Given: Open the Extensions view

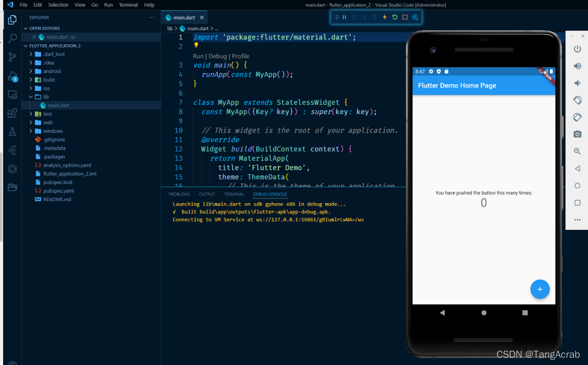Looking at the screenshot, I should click(x=12, y=113).
